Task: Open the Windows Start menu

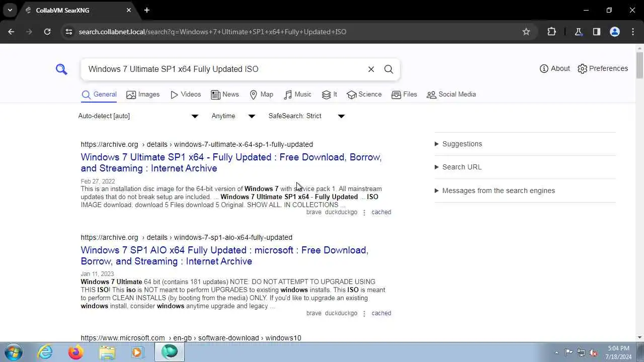Action: tap(13, 352)
